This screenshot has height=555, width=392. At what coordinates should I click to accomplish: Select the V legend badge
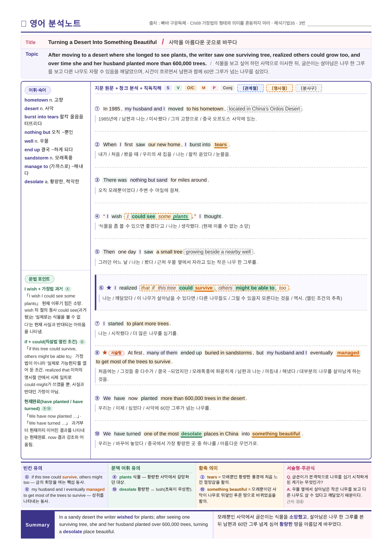coord(178,88)
